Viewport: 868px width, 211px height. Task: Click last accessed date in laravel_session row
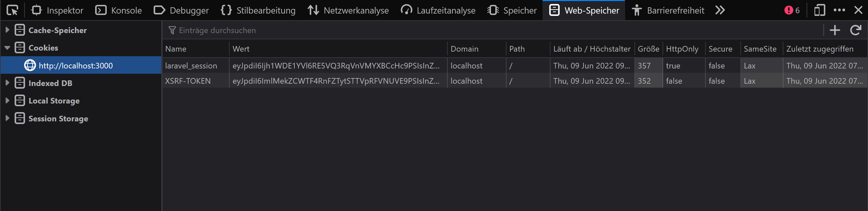pos(825,66)
